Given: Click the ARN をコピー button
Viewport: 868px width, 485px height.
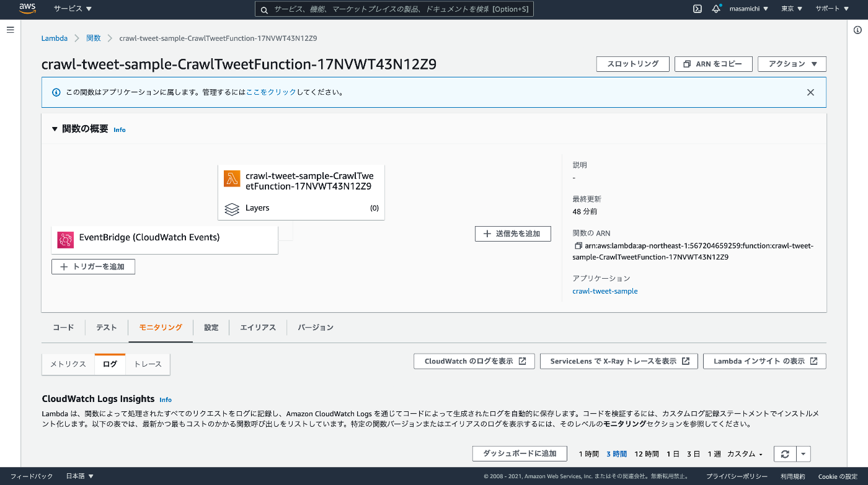Looking at the screenshot, I should [x=713, y=64].
